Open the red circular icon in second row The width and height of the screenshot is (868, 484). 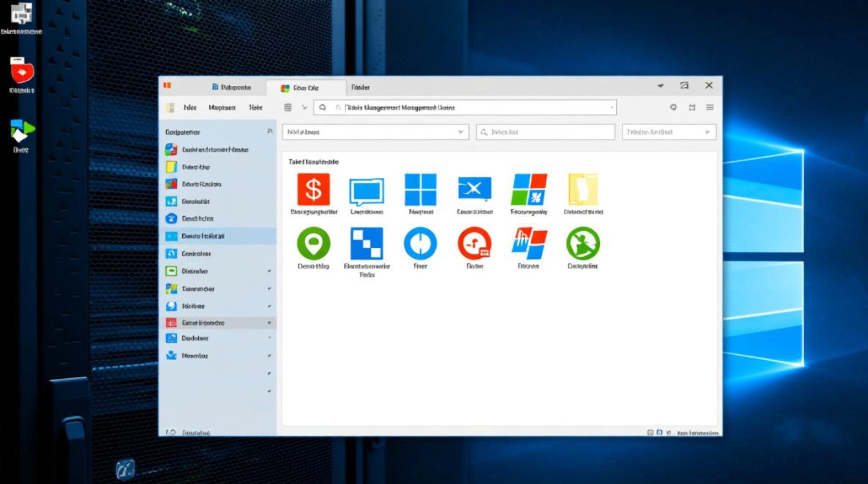tap(474, 244)
